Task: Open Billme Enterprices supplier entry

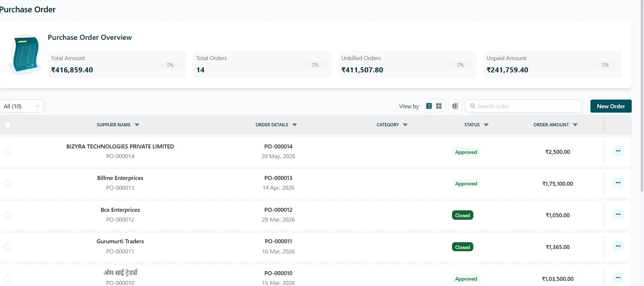Action: click(x=120, y=178)
